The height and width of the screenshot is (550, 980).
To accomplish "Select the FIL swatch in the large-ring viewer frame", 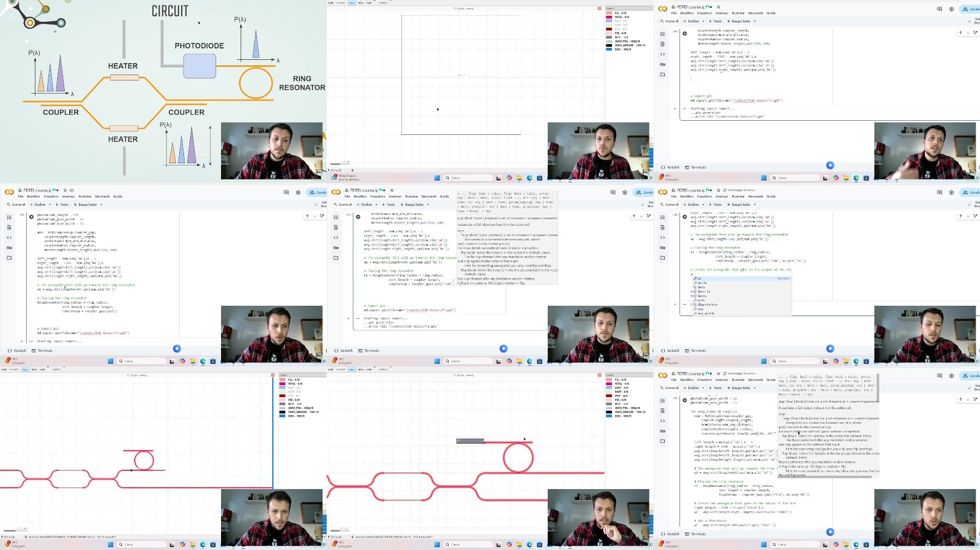I will point(609,380).
